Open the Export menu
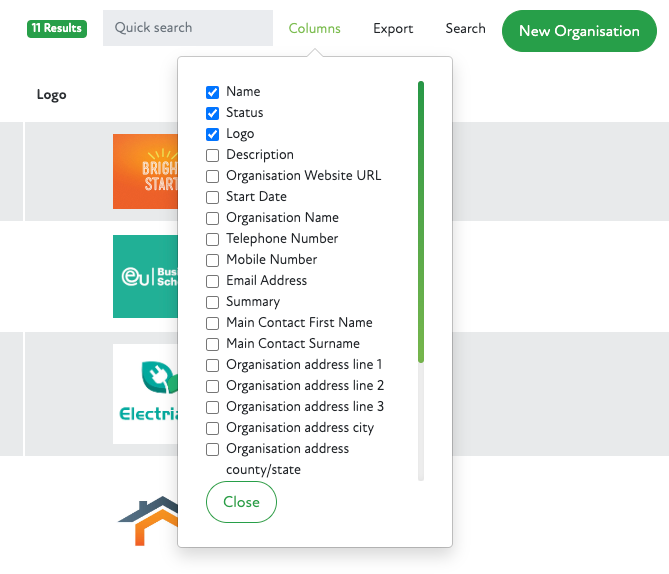This screenshot has width=669, height=574. (393, 28)
